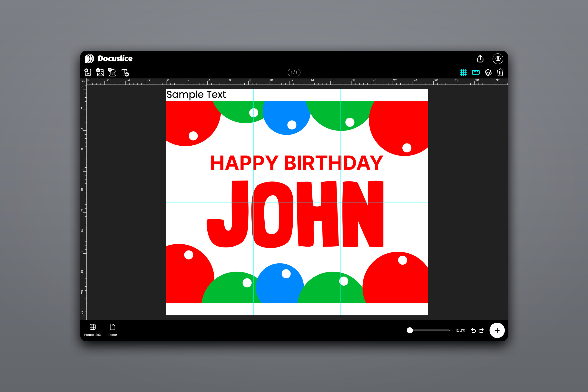The height and width of the screenshot is (392, 588).
Task: Click the add SVG icon
Action: tap(112, 72)
